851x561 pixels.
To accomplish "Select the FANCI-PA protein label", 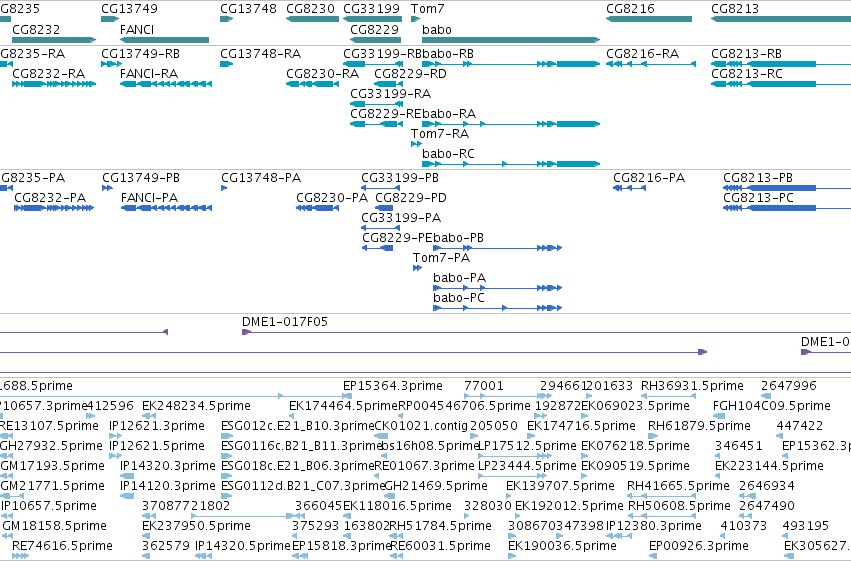I will tap(149, 198).
